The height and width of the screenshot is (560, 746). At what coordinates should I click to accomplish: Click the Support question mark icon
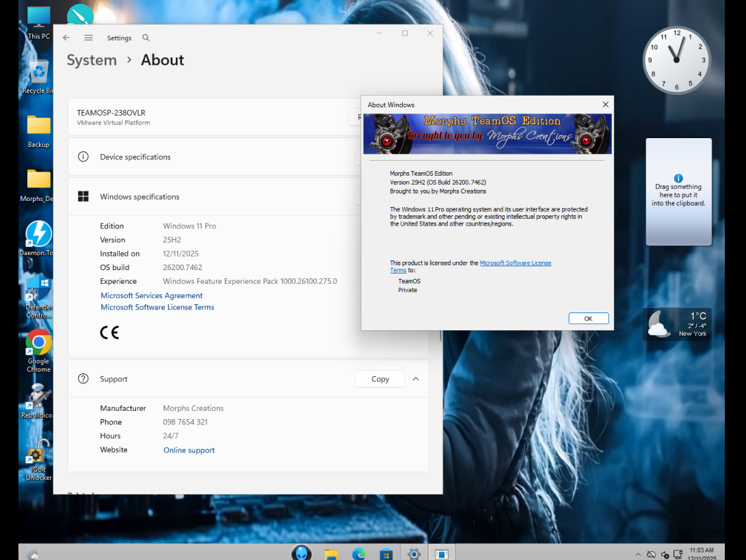(83, 379)
